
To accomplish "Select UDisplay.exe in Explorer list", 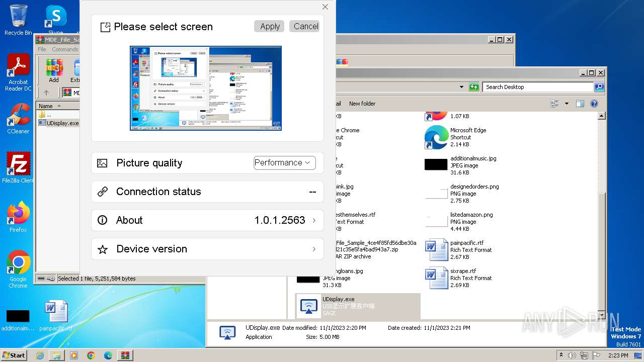I will pos(358,306).
